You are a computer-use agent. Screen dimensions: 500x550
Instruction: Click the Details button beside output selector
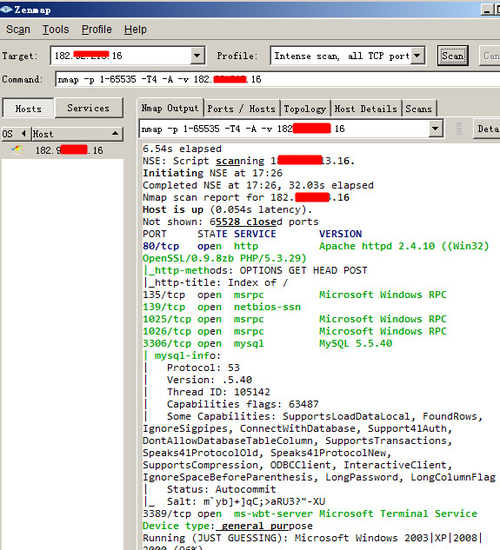(x=487, y=129)
